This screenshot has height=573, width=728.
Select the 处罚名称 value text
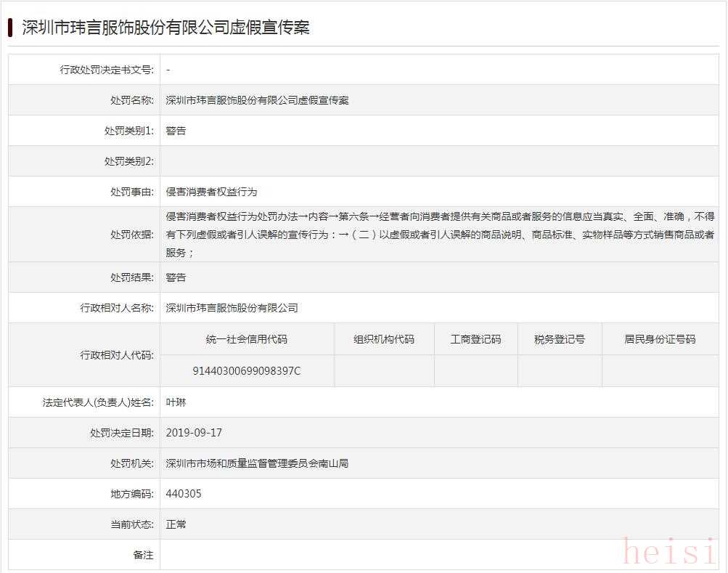point(257,100)
